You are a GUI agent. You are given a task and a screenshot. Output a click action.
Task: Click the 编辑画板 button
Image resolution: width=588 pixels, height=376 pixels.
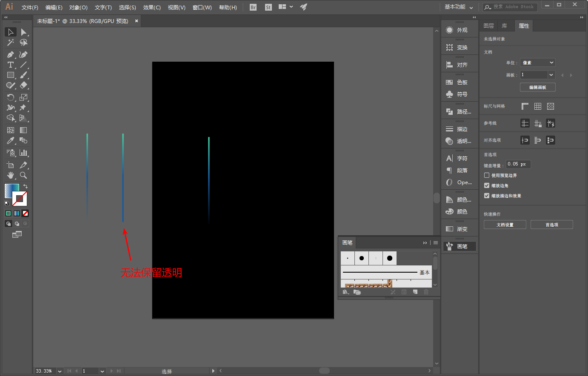tap(538, 87)
